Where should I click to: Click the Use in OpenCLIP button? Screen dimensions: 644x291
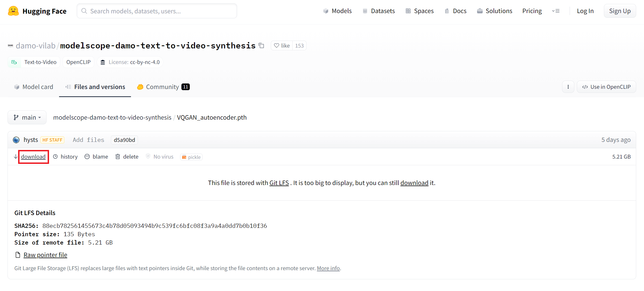[x=606, y=87]
